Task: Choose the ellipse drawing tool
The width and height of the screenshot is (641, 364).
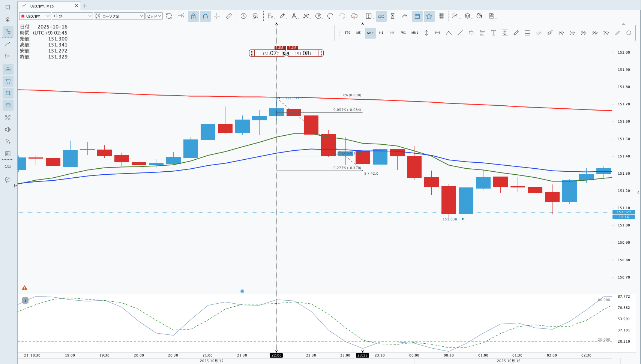Action: click(629, 33)
